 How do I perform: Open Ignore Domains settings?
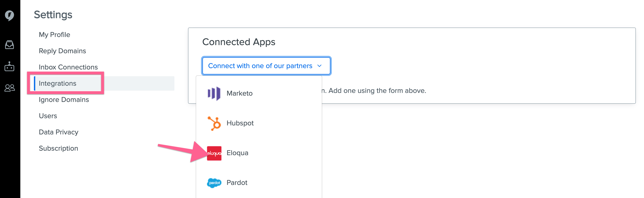(64, 99)
